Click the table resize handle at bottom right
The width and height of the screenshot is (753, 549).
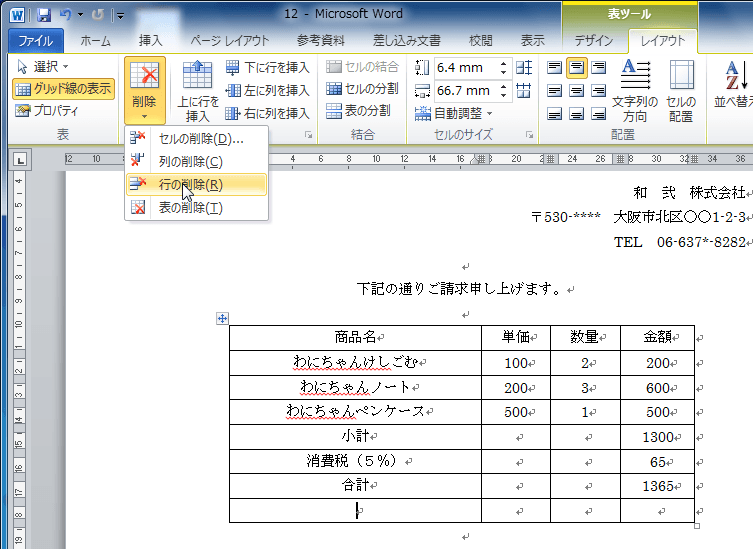pyautogui.click(x=697, y=526)
